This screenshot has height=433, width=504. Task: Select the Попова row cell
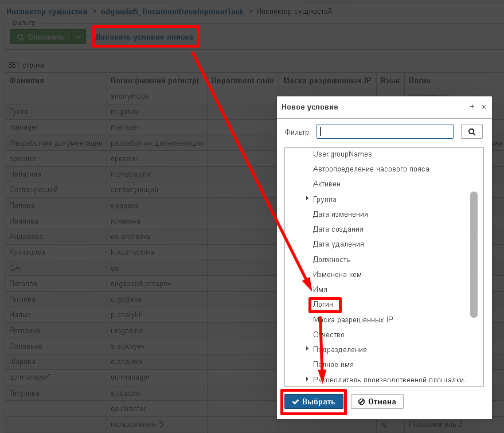tap(56, 205)
